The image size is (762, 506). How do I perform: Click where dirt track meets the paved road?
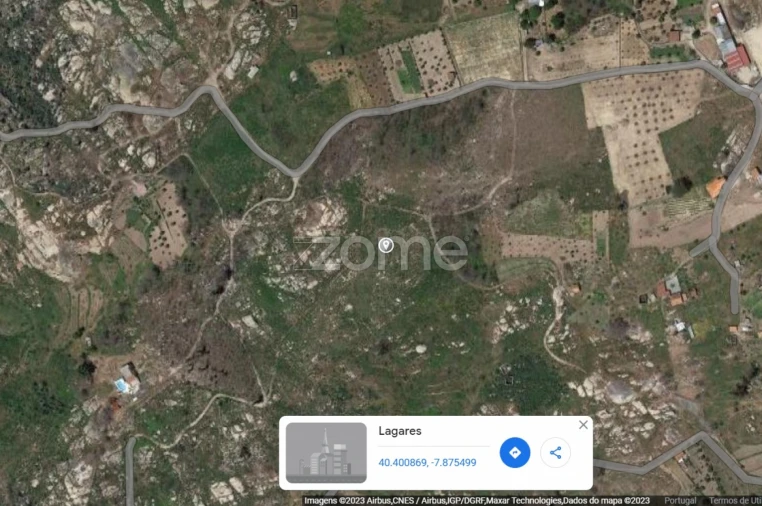coord(295,175)
